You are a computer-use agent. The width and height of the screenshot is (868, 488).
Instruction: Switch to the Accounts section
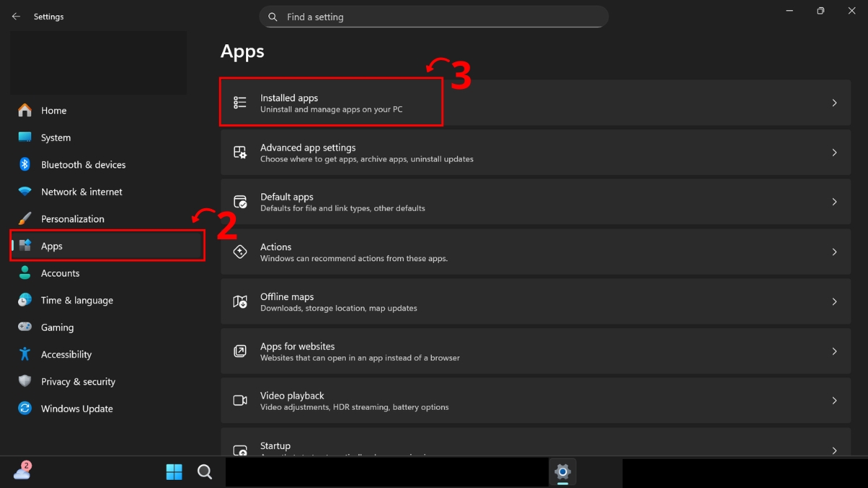click(x=61, y=273)
